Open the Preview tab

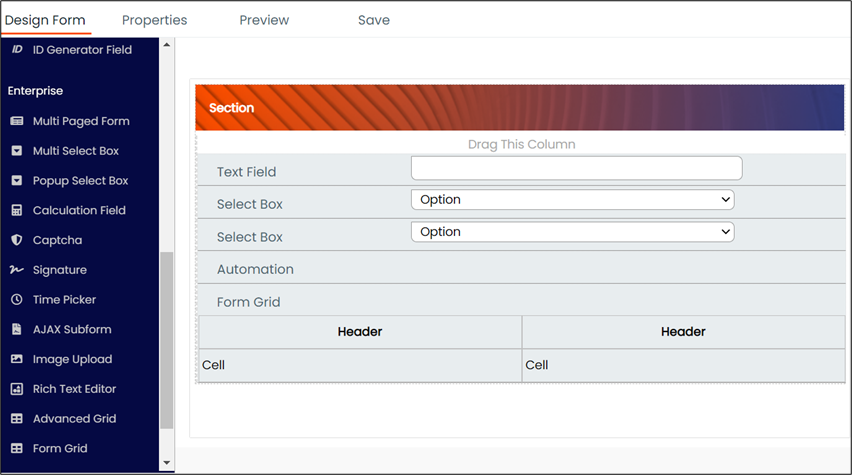coord(264,20)
